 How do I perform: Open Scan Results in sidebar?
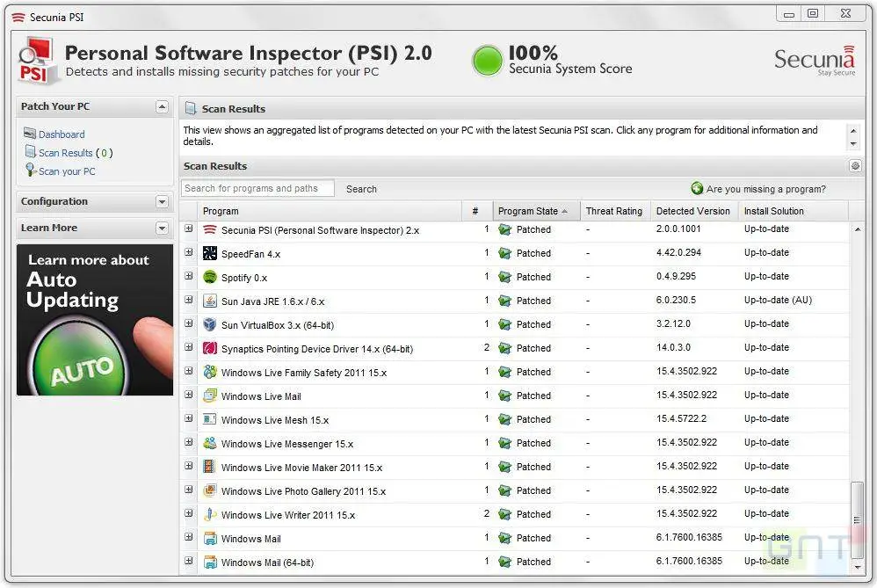click(x=65, y=153)
